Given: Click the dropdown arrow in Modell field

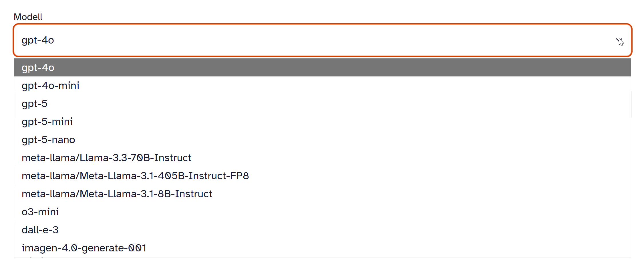Looking at the screenshot, I should point(619,41).
